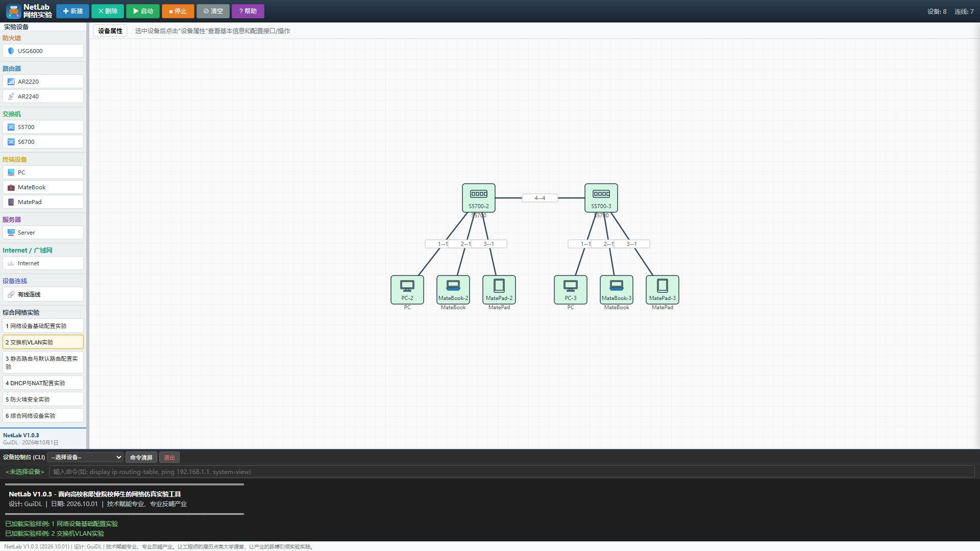Load experiment 4 DHCP与NAT配置实验
This screenshot has height=551, width=980.
(43, 383)
